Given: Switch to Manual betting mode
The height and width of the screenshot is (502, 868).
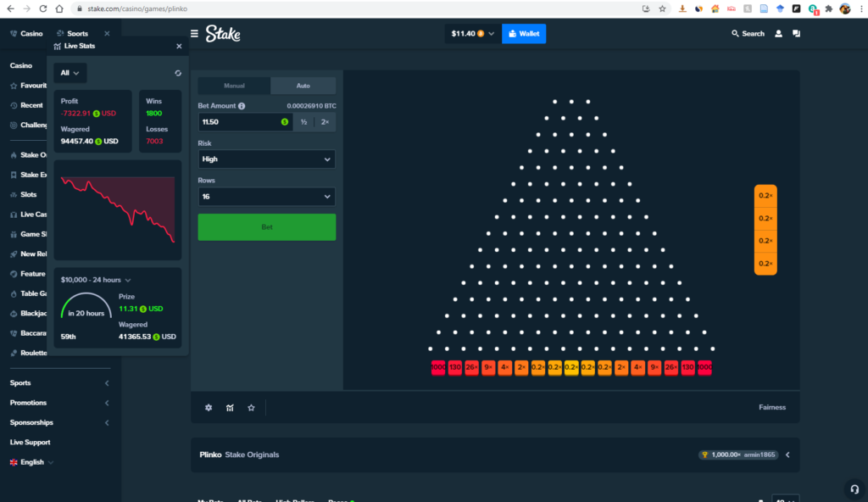Looking at the screenshot, I should click(234, 86).
